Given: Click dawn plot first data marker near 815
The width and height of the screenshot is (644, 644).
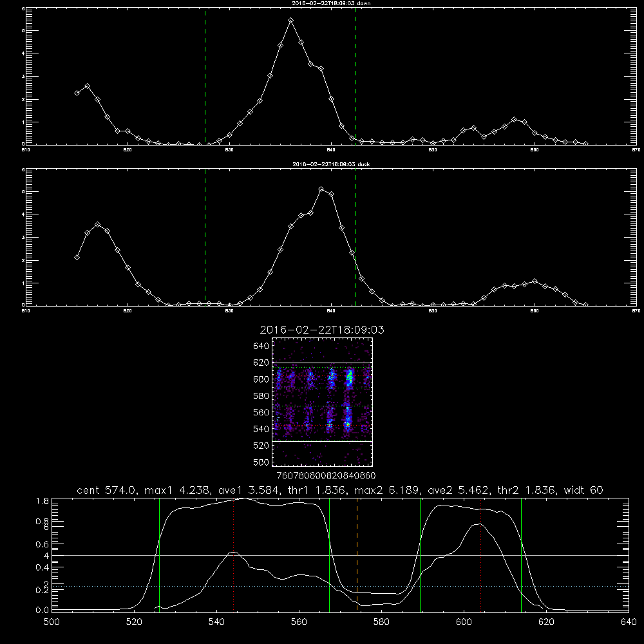Looking at the screenshot, I should coord(77,93).
